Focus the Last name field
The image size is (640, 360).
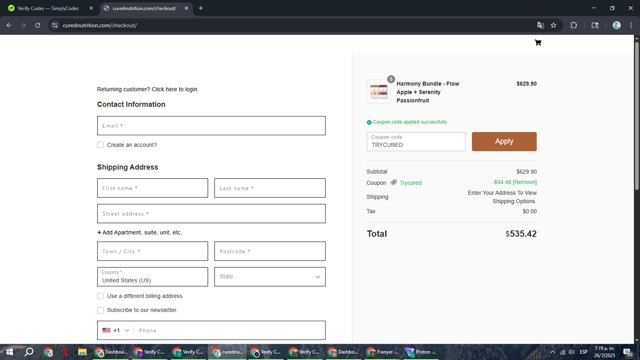pos(270,188)
